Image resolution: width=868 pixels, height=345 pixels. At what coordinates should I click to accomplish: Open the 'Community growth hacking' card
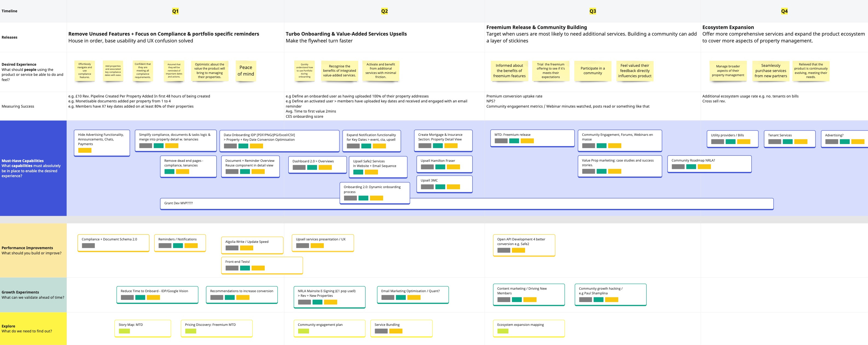(610, 295)
